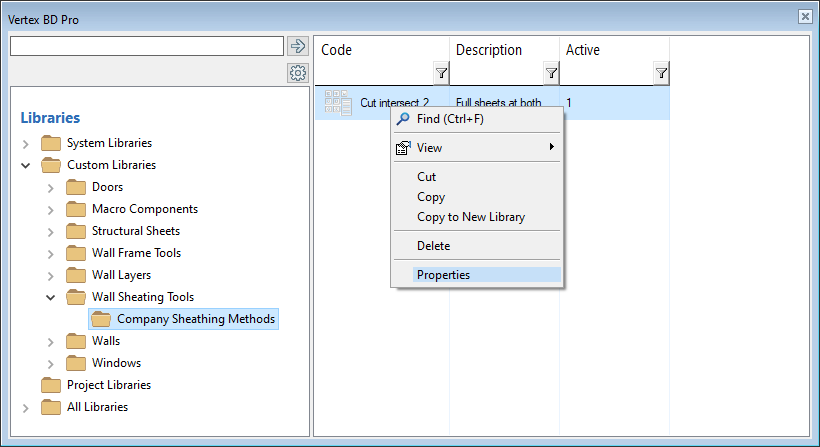Select Properties from the context menu
820x447 pixels.
point(443,275)
